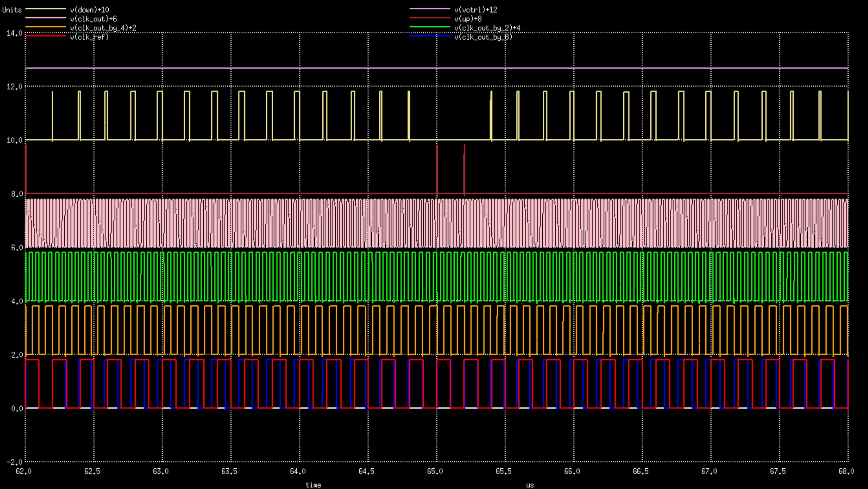Click the orange legend line for clk_out_by_4
The image size is (868, 489).
coord(45,27)
